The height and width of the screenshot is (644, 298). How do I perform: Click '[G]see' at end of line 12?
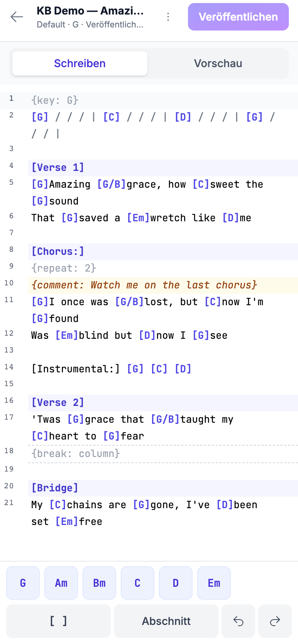(x=210, y=335)
